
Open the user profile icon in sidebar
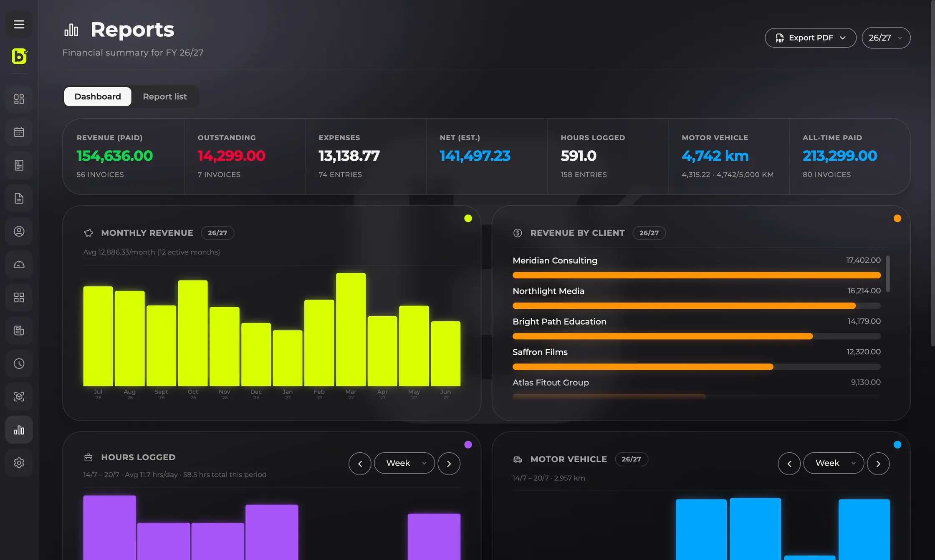click(x=19, y=231)
